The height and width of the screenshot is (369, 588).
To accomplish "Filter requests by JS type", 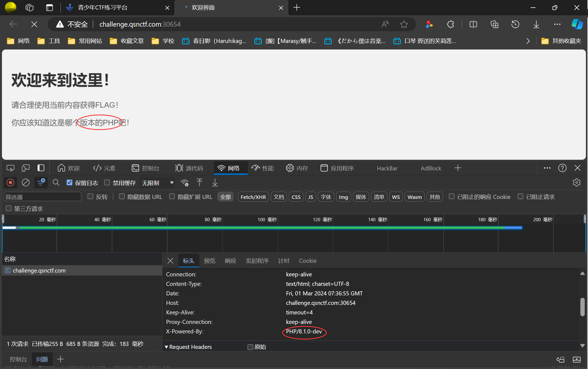I will point(311,197).
